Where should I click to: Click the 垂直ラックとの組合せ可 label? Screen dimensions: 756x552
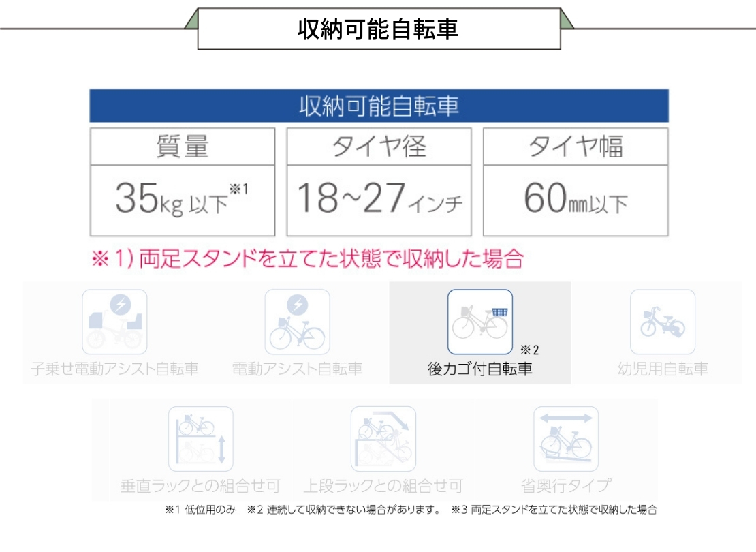pyautogui.click(x=200, y=486)
